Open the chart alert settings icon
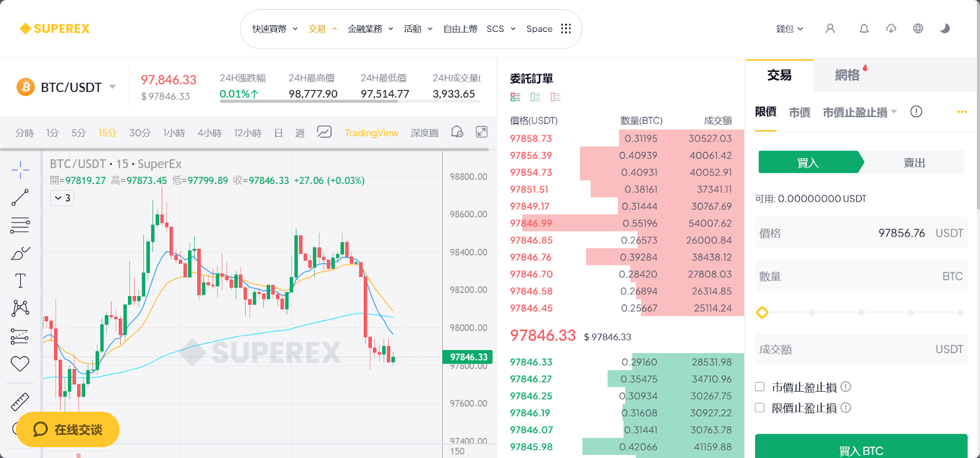This screenshot has height=458, width=980. [457, 132]
